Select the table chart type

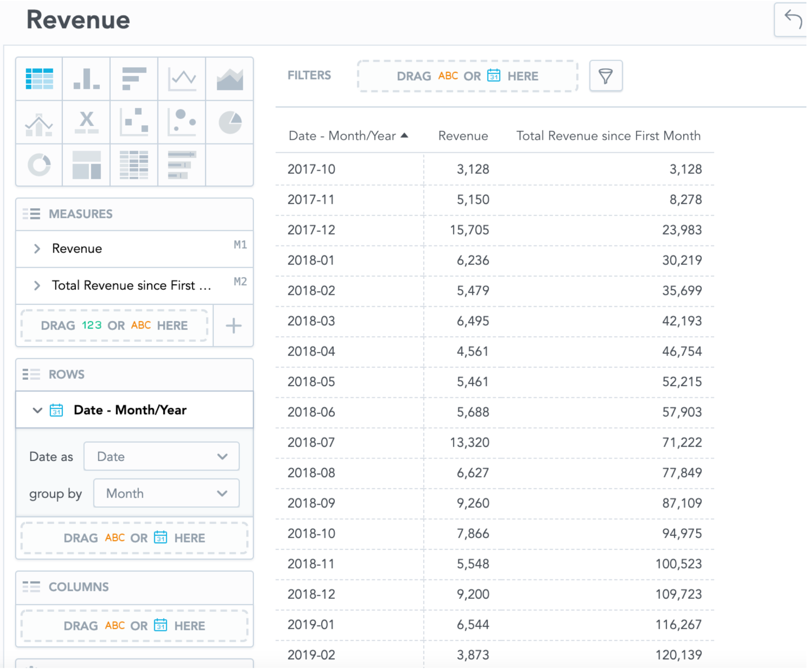pyautogui.click(x=39, y=79)
